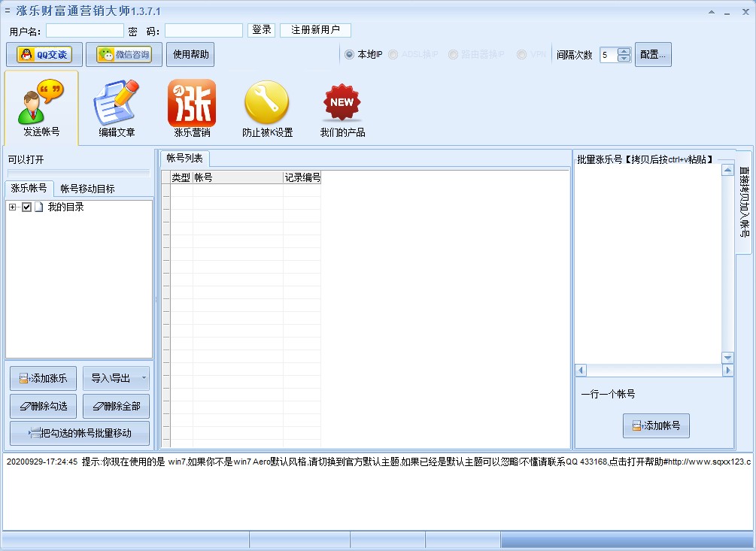This screenshot has width=756, height=551.
Task: Click 添加帐号 button in batch panel
Action: pos(656,425)
